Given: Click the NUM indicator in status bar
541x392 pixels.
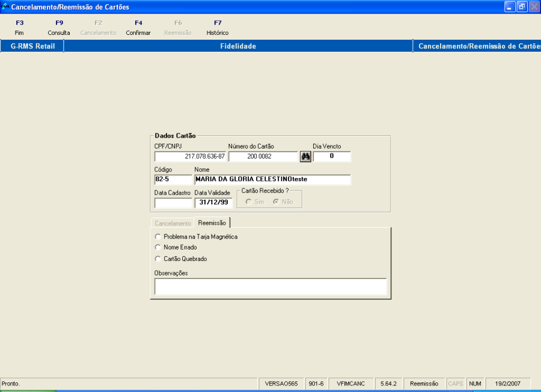Looking at the screenshot, I should coord(475,384).
